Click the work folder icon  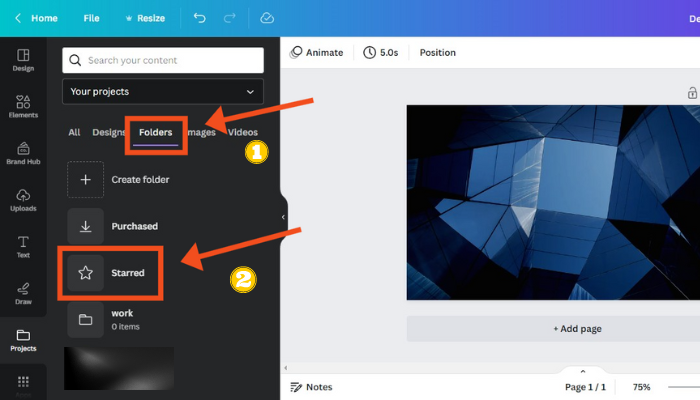[85, 320]
